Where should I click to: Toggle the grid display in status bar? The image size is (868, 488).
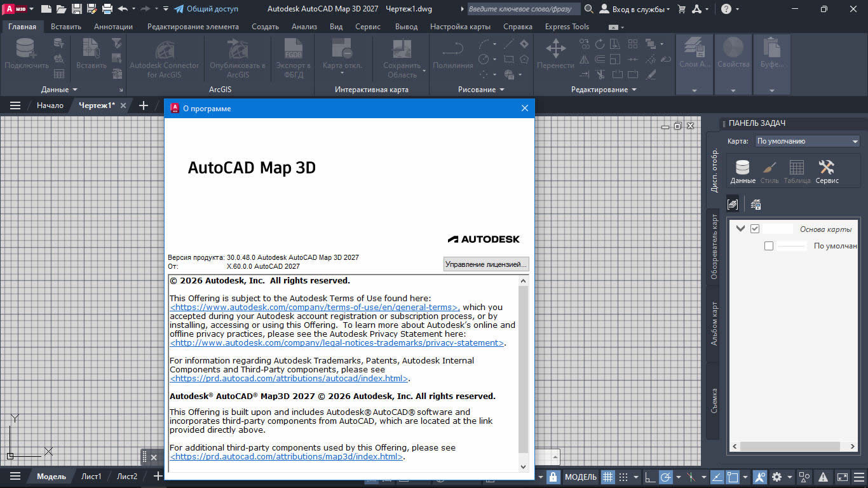tap(608, 477)
